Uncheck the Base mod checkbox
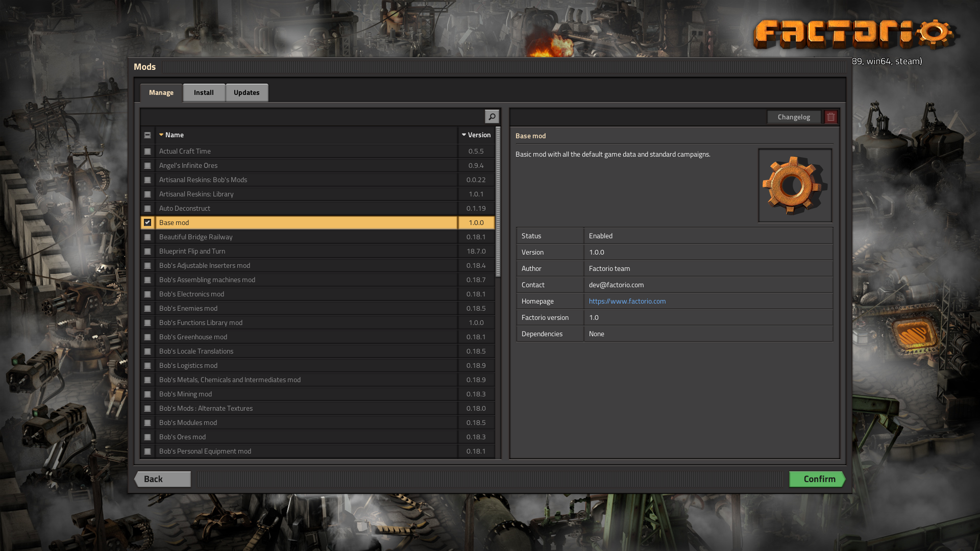This screenshot has height=551, width=980. pyautogui.click(x=148, y=222)
